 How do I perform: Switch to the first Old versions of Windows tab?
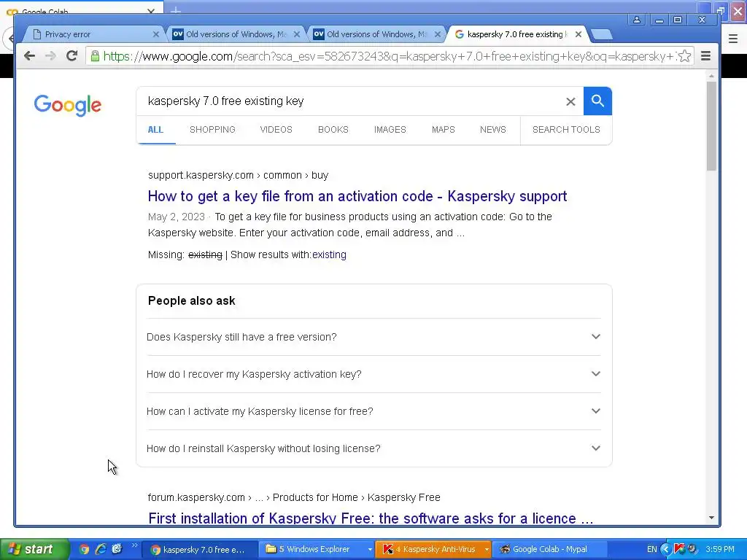(x=236, y=34)
